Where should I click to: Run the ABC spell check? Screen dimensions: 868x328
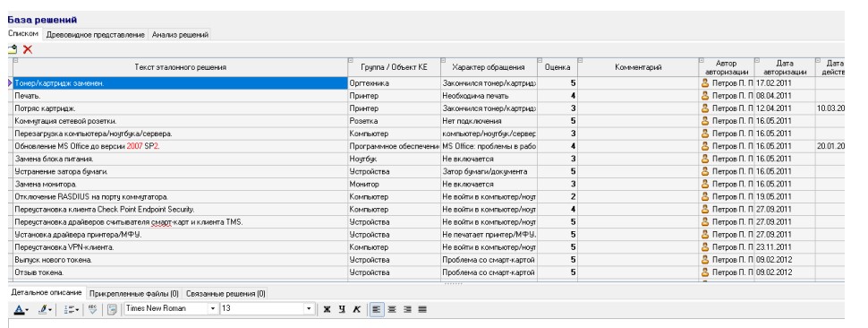point(92,309)
